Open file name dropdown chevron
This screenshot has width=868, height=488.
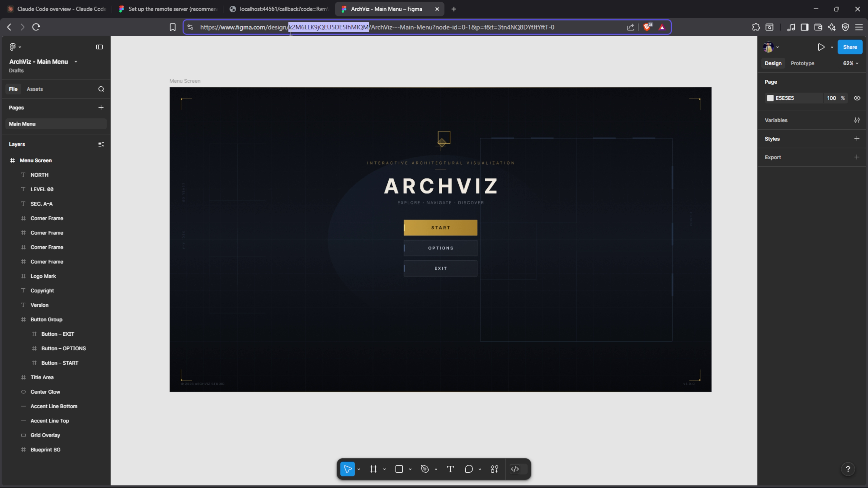tap(76, 62)
